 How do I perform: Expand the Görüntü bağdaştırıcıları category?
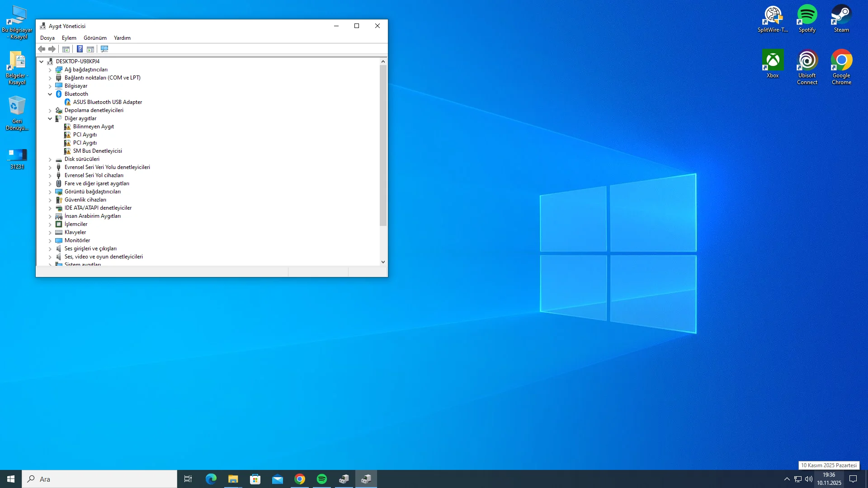(x=50, y=192)
